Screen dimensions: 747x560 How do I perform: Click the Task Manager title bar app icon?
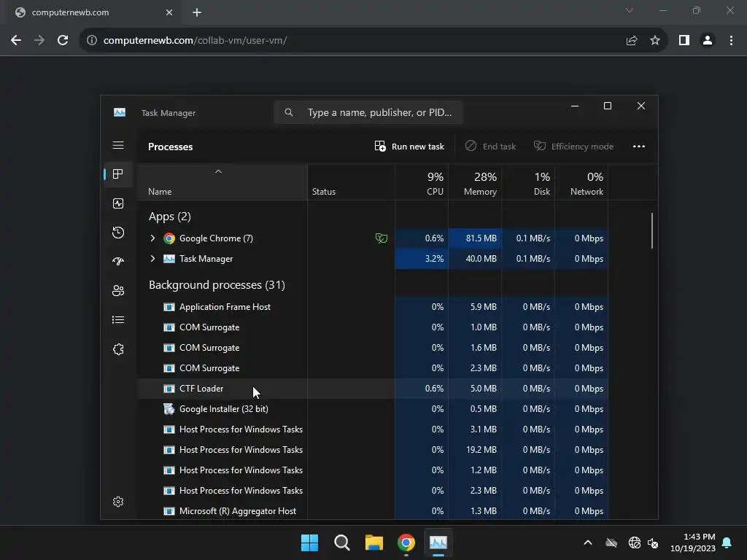point(120,112)
